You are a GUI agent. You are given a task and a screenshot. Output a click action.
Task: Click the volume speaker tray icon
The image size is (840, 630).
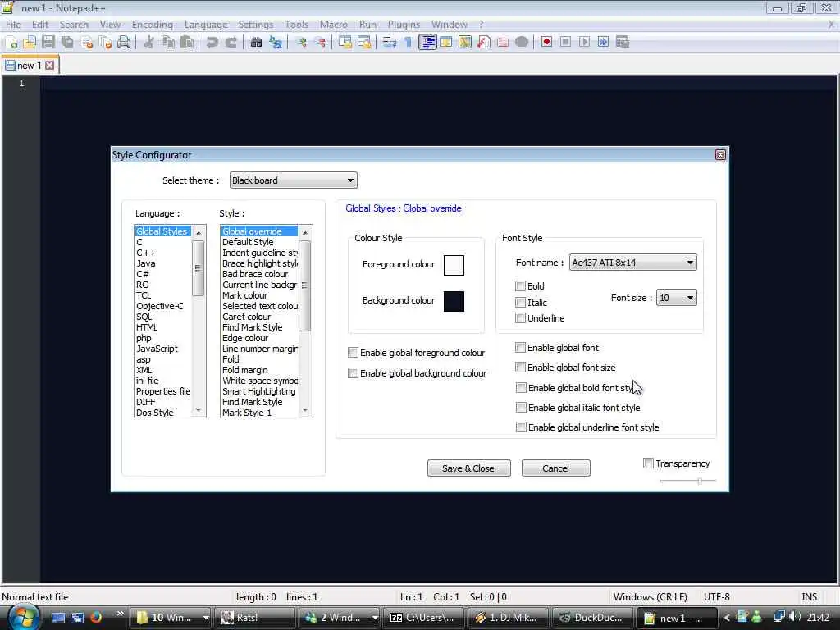tap(794, 617)
